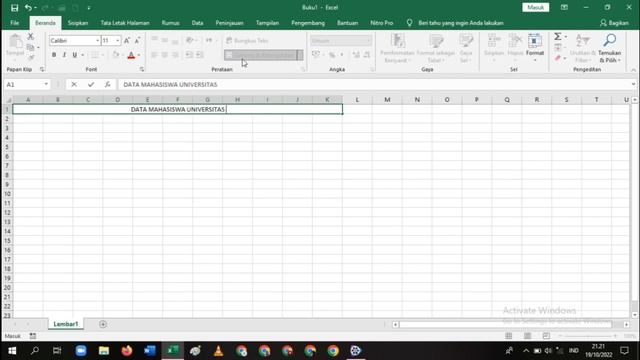
Task: Collapse the ribbon with the chevron
Action: (633, 70)
